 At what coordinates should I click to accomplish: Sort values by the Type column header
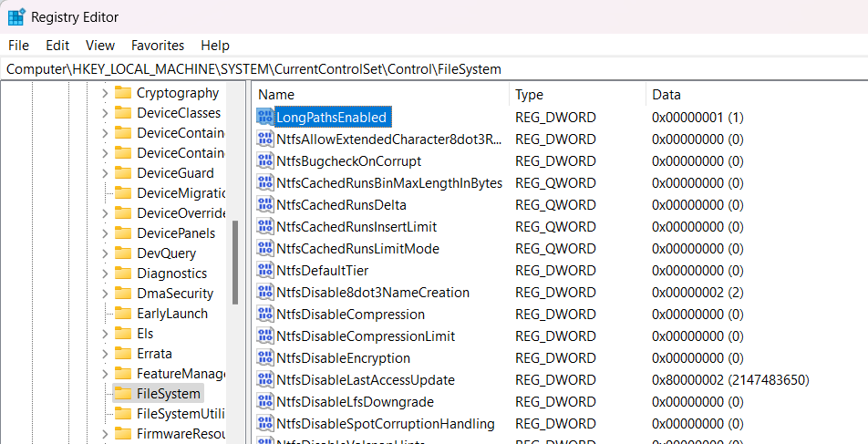[x=577, y=95]
